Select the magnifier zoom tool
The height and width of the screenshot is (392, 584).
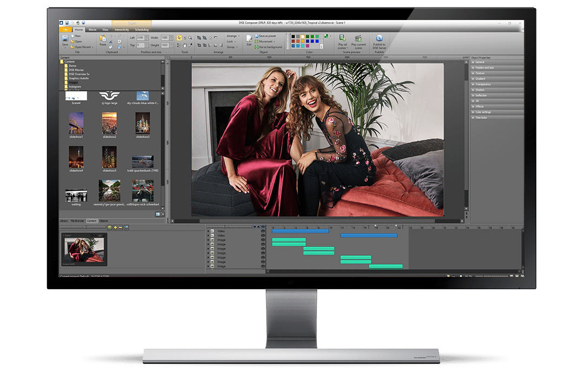point(191,38)
